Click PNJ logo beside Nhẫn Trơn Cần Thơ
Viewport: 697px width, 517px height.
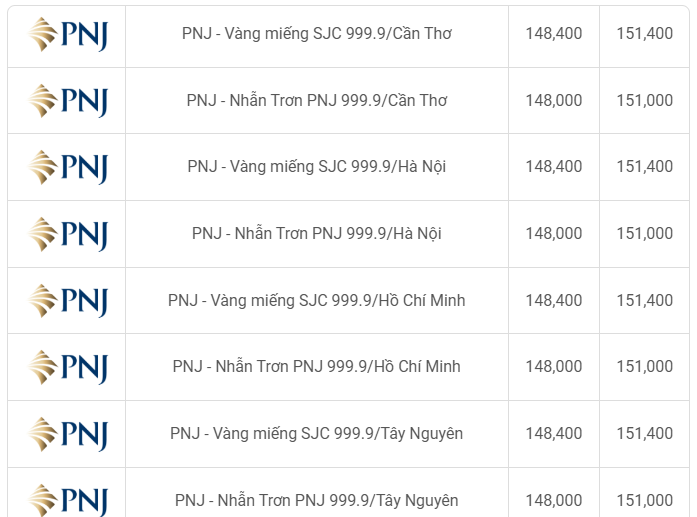[x=68, y=101]
